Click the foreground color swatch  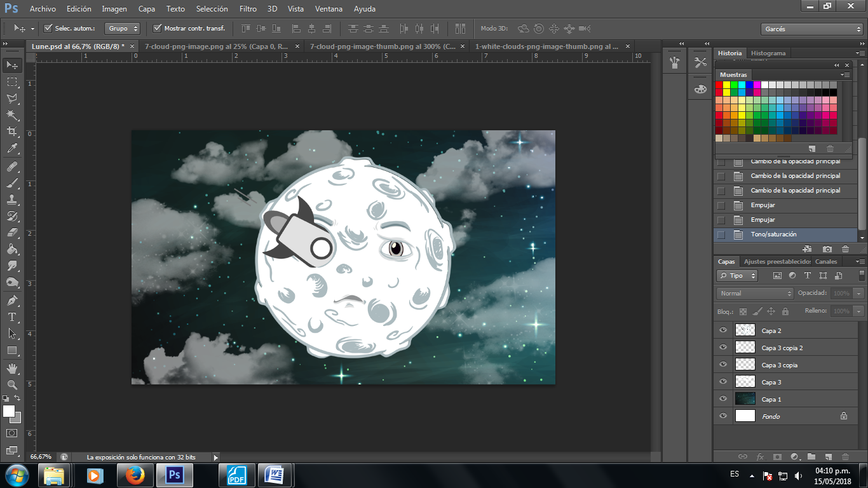pyautogui.click(x=9, y=411)
